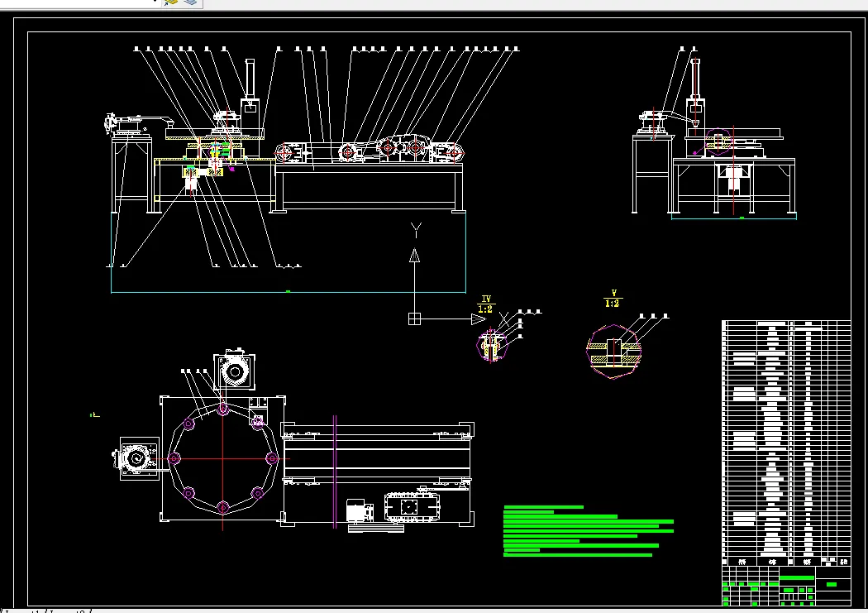This screenshot has width=868, height=613.
Task: Select the detail view V octagonal section
Action: click(x=614, y=352)
